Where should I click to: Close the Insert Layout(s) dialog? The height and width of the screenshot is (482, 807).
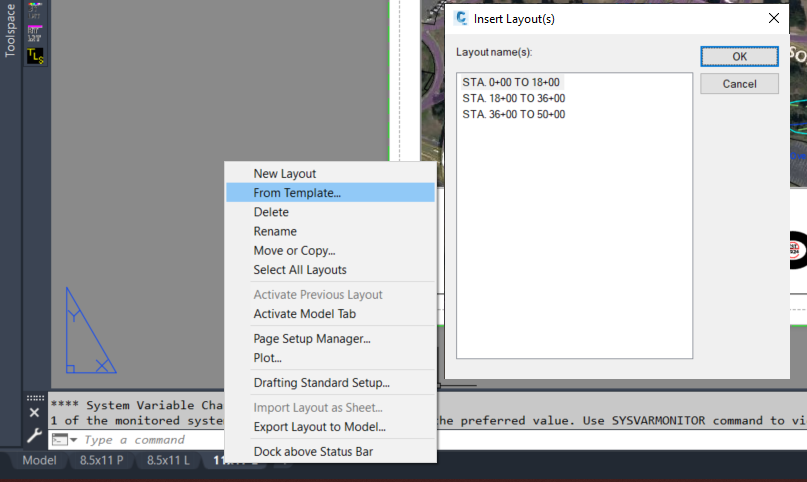(774, 19)
